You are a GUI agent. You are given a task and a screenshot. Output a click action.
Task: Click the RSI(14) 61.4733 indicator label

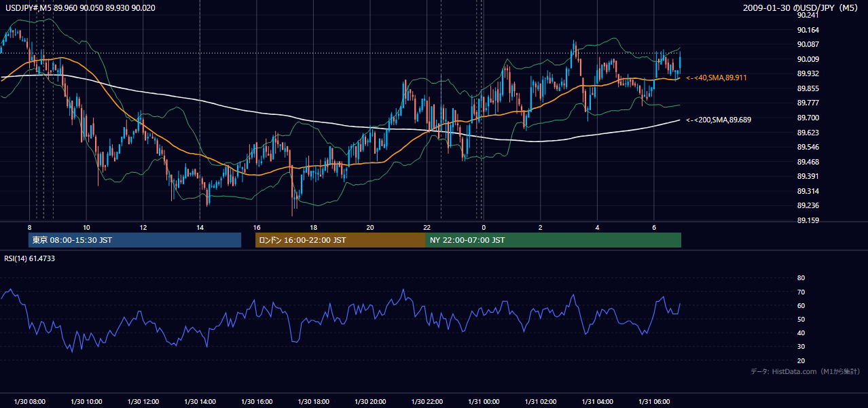tap(30, 258)
